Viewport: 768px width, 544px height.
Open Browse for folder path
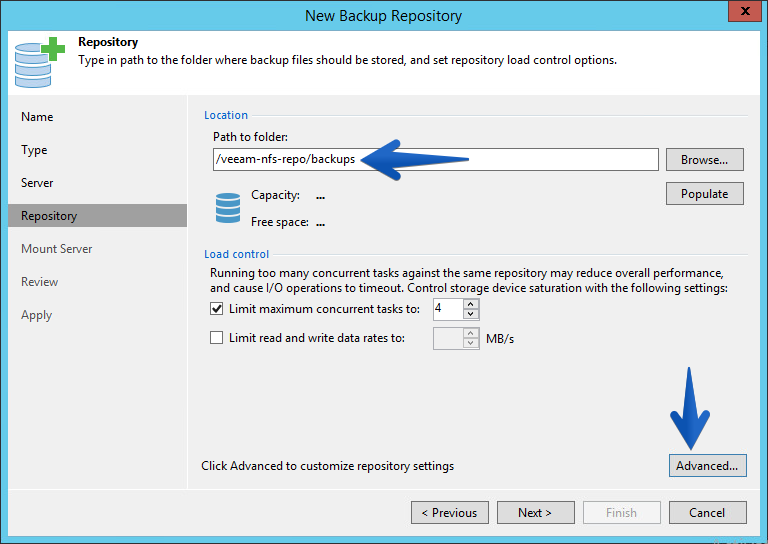(x=704, y=160)
